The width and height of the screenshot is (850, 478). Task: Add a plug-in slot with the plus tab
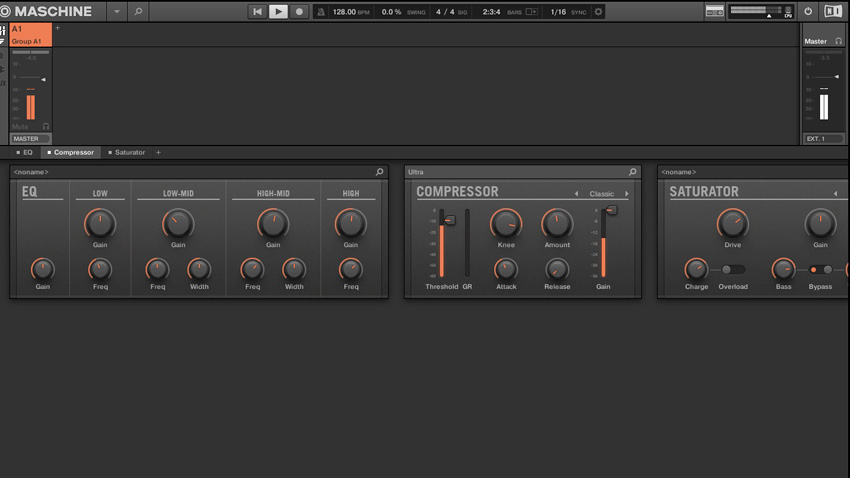point(158,152)
